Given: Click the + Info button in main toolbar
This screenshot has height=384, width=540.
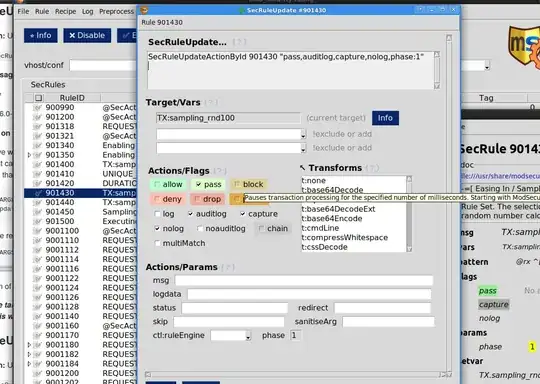Looking at the screenshot, I should pos(41,35).
